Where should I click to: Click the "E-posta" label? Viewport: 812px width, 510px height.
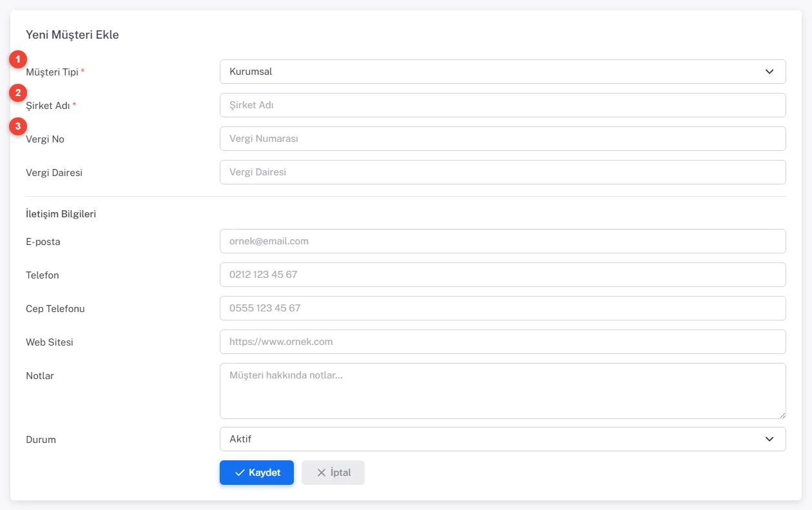tap(43, 242)
